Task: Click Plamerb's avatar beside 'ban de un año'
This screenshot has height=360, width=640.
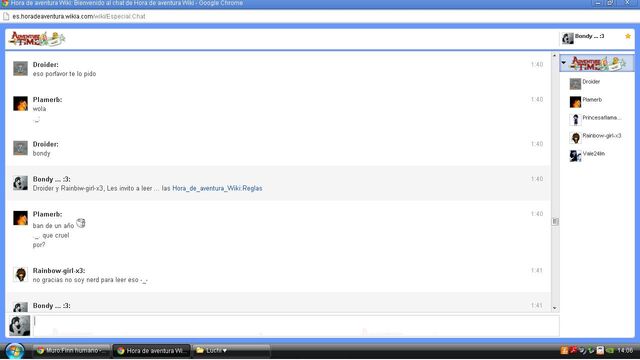Action: point(20,218)
